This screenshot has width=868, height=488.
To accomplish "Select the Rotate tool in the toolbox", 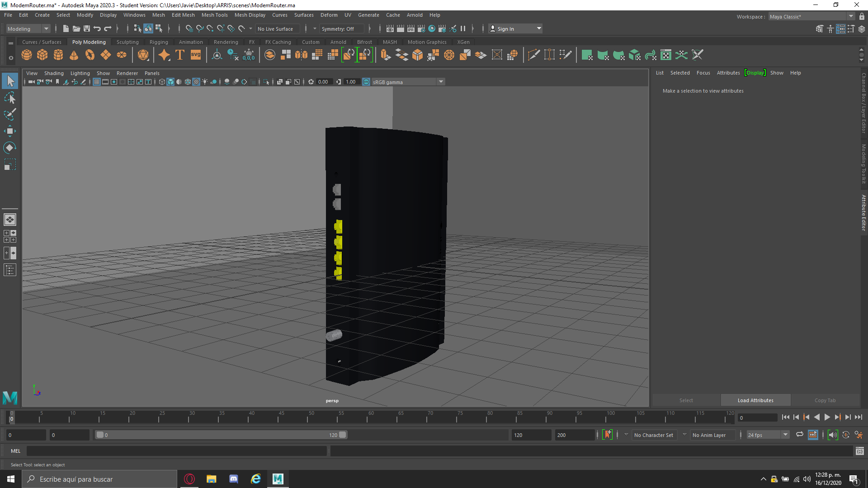I will click(x=10, y=148).
